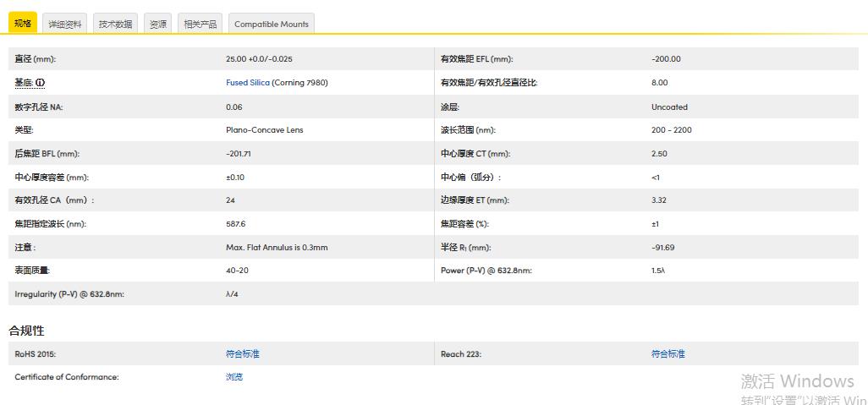
Task: Select the ±0.10 thickness tolerance value
Action: [x=235, y=178]
